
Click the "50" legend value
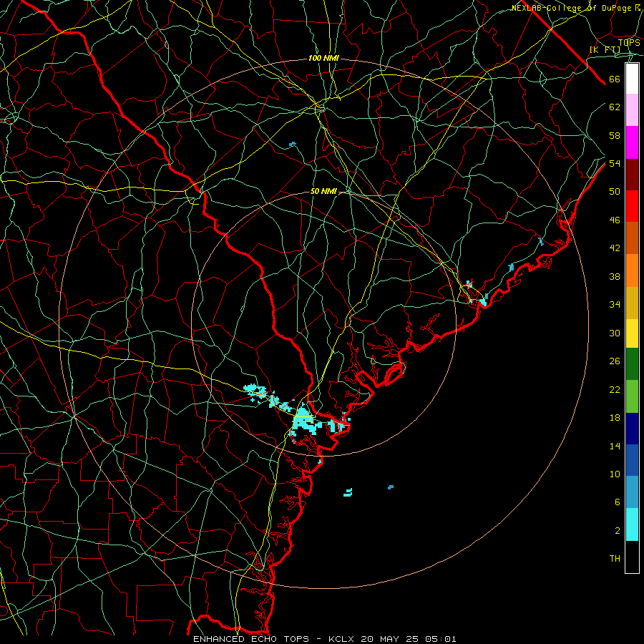coord(615,191)
